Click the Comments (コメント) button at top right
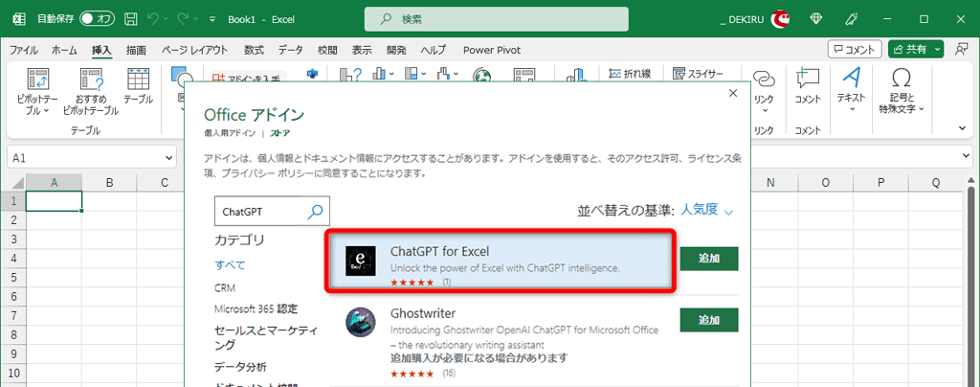Screen dimensions: 980x387 coord(855,50)
